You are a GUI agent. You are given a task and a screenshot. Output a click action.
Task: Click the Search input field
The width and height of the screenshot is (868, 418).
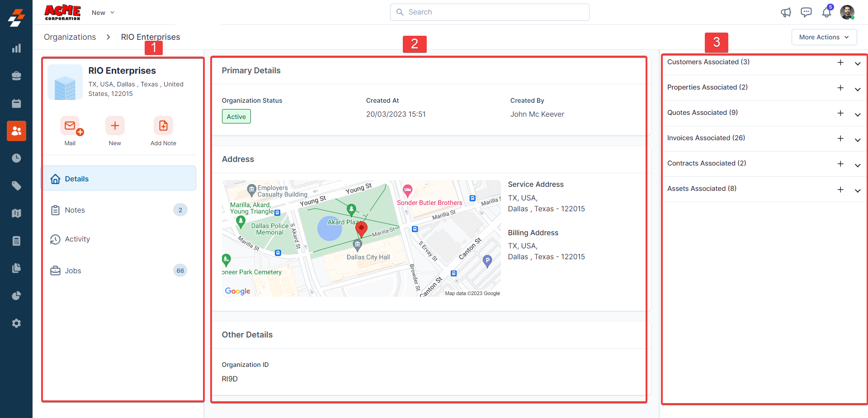[x=490, y=12]
